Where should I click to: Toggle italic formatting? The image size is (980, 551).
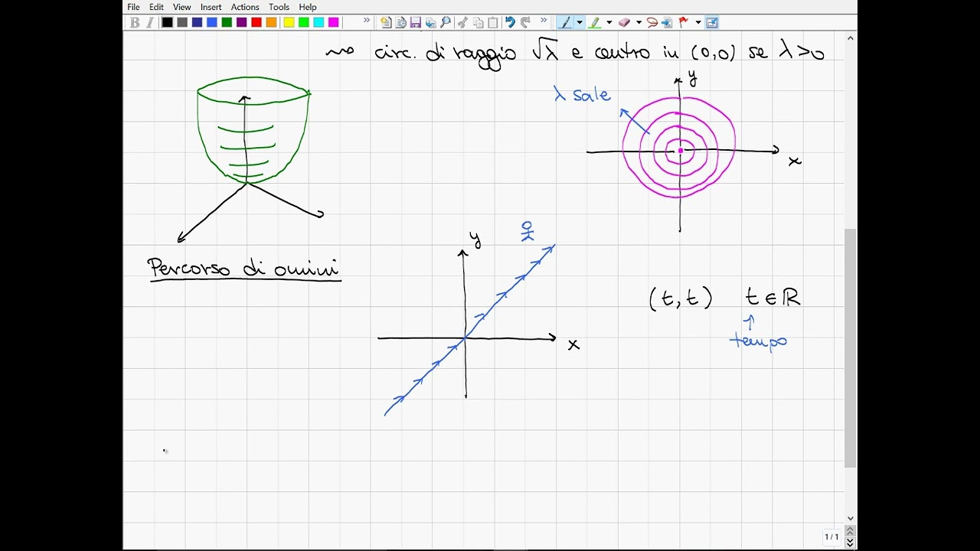(x=150, y=23)
